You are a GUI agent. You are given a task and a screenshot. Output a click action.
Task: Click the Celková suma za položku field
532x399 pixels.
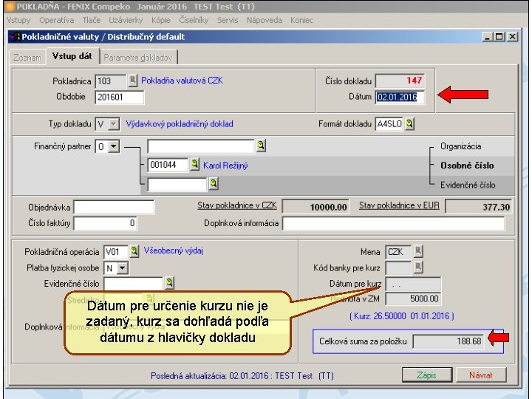(x=449, y=341)
